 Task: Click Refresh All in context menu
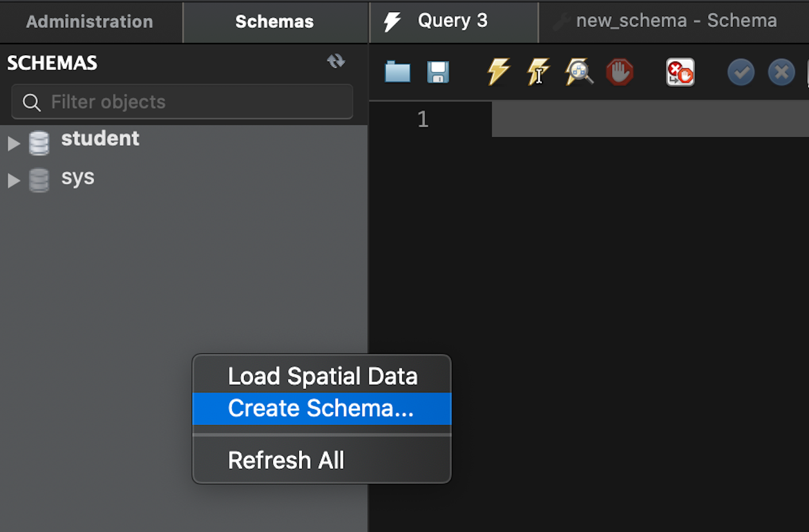tap(286, 460)
